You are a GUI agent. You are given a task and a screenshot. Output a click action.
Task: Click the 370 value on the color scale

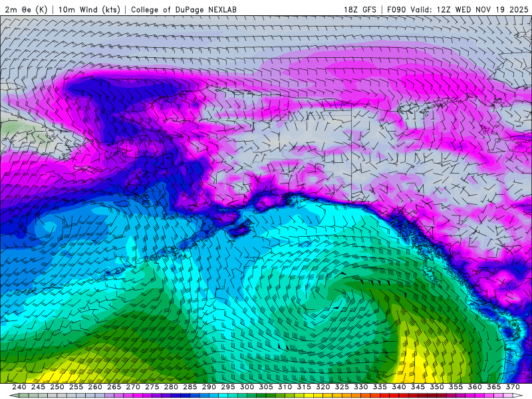pyautogui.click(x=513, y=387)
